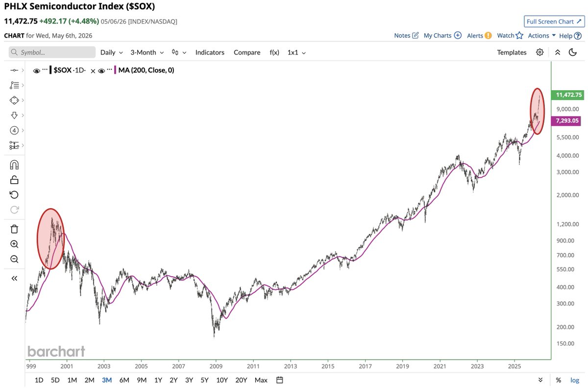Open the line drawing tools group
This screenshot has width=588, height=389.
[14, 71]
